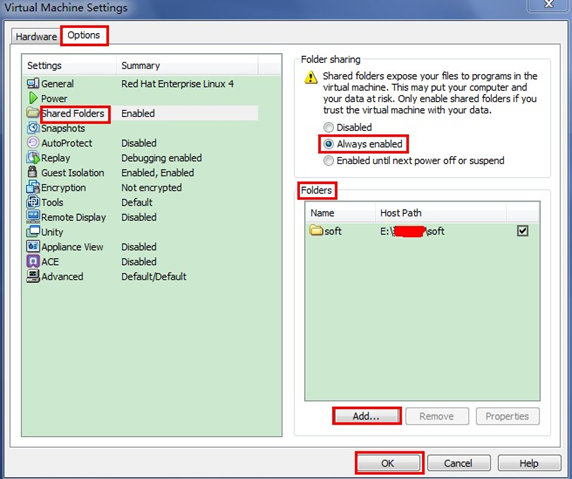Click the Host Path column header
Image resolution: width=572 pixels, height=479 pixels.
click(x=441, y=213)
